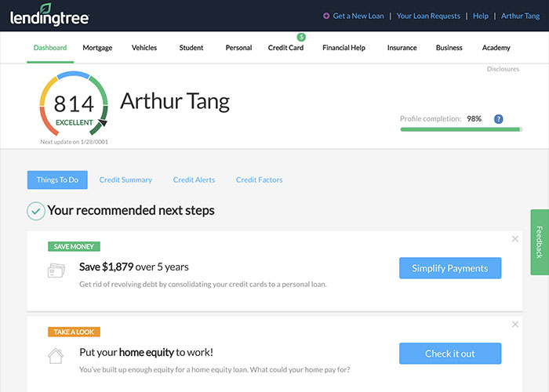
Task: Open the Dashboard tab
Action: (x=50, y=48)
